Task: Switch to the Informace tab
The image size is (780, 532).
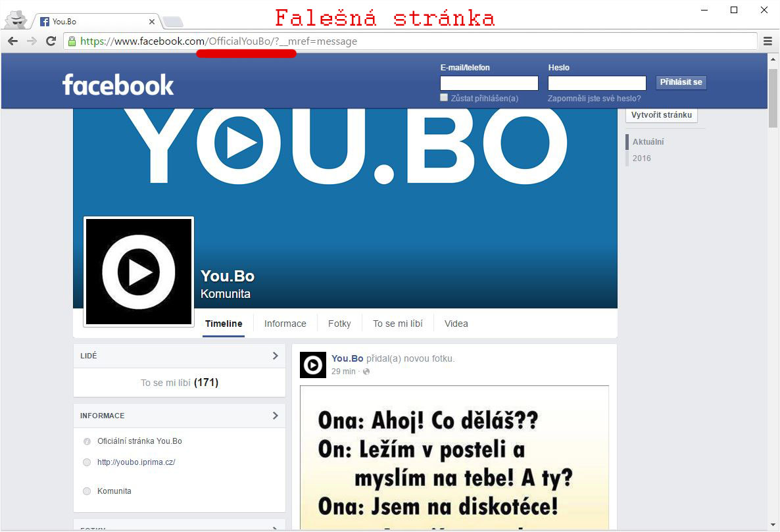Action: 285,324
